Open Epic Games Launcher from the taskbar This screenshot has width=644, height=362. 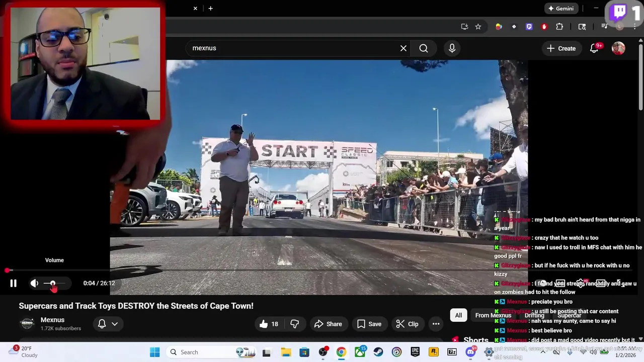(x=415, y=352)
